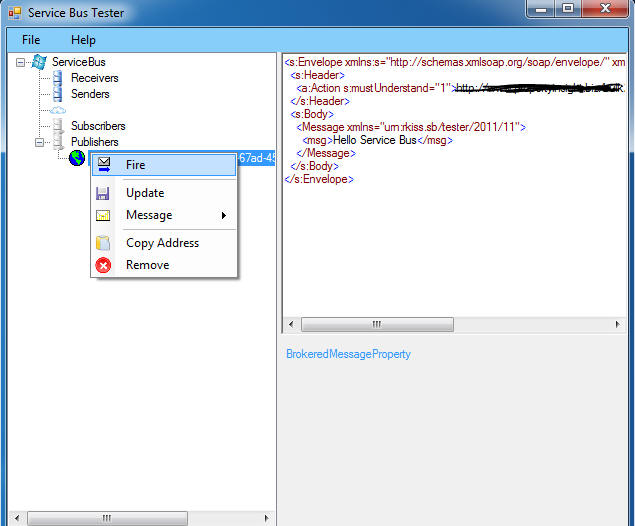This screenshot has width=635, height=526.
Task: Close the Service Bus Tester window
Action: point(605,9)
